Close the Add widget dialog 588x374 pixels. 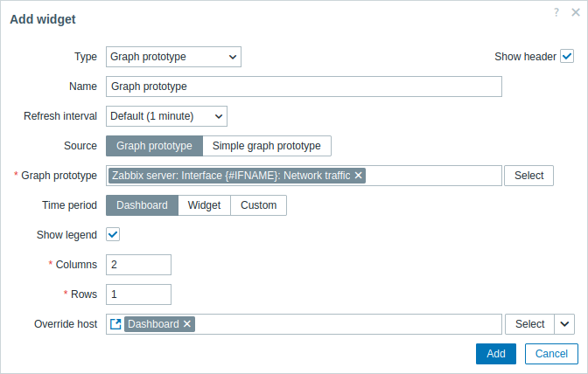point(575,12)
